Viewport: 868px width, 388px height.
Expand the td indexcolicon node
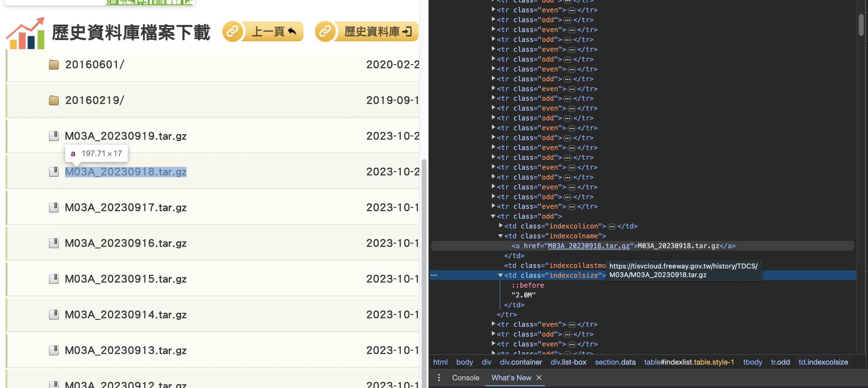501,226
